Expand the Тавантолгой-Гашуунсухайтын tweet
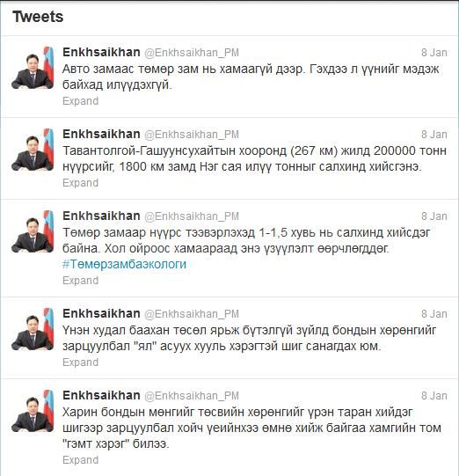Viewport: 459px width, 476px height. click(80, 183)
